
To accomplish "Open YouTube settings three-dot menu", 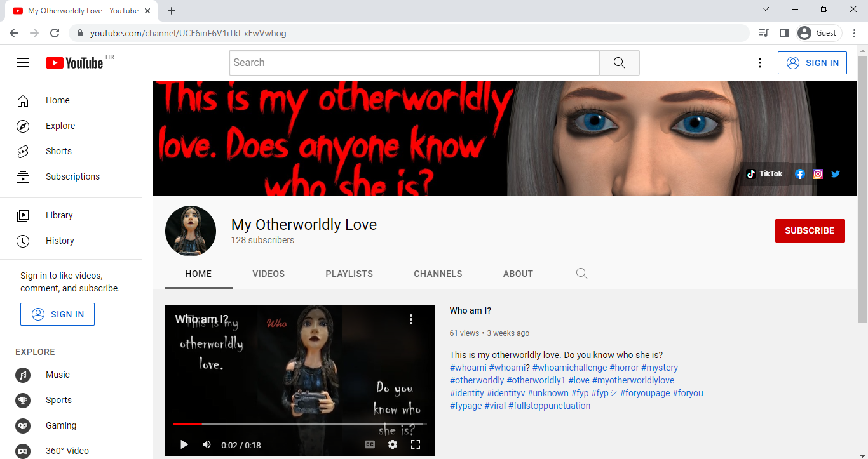I will tap(760, 63).
